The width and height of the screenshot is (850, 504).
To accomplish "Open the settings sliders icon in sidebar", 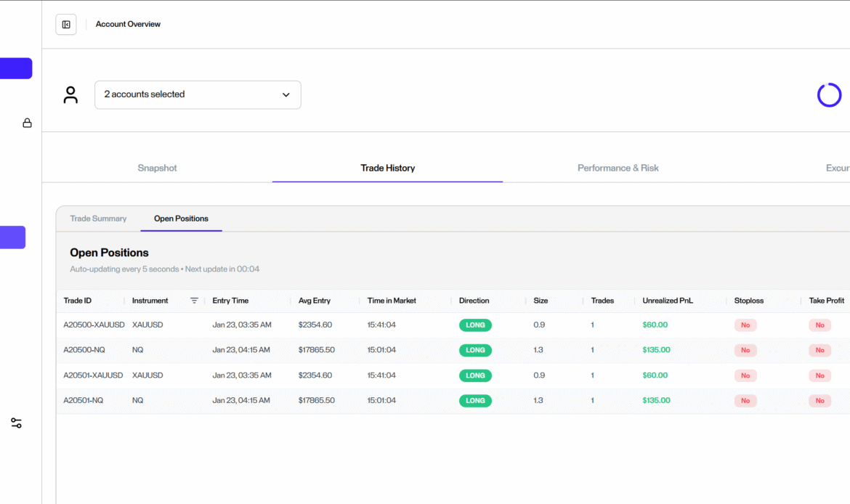I will coord(16,423).
